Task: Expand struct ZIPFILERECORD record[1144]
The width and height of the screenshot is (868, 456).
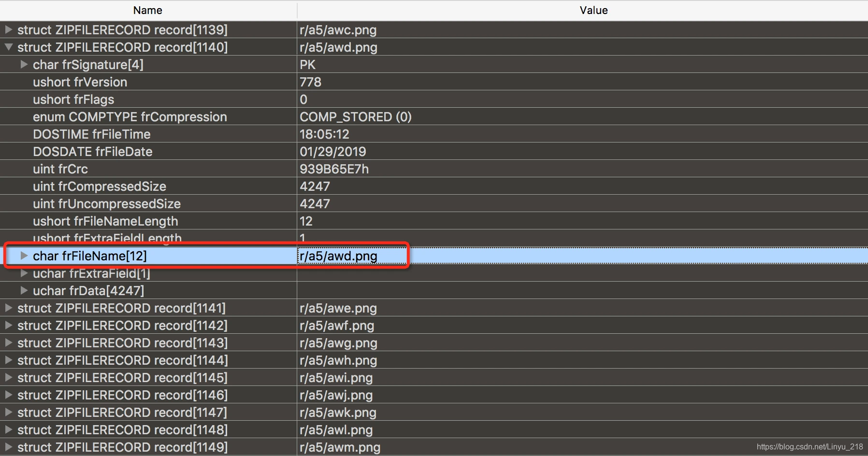Action: tap(8, 360)
